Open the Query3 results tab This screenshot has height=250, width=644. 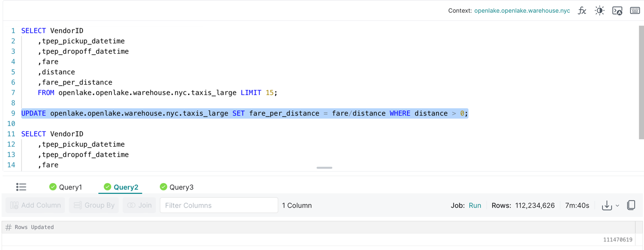coord(176,187)
